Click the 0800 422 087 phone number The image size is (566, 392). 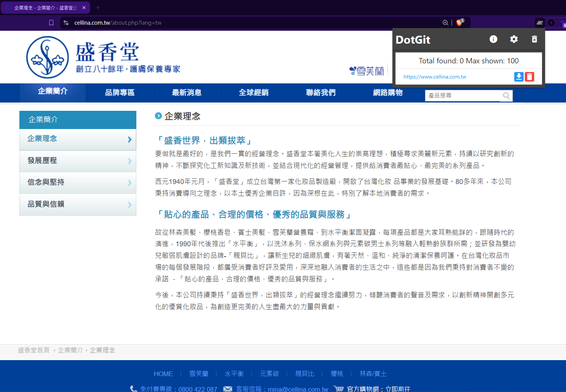point(198,389)
